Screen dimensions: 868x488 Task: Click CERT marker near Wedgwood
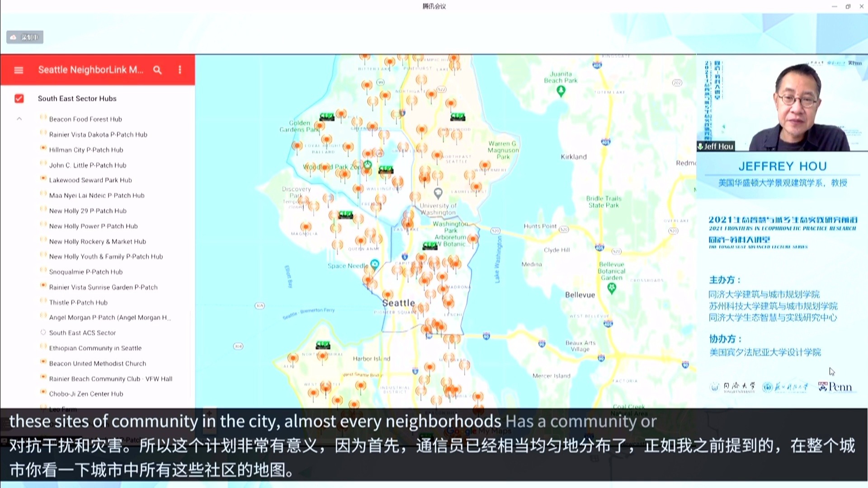(458, 117)
